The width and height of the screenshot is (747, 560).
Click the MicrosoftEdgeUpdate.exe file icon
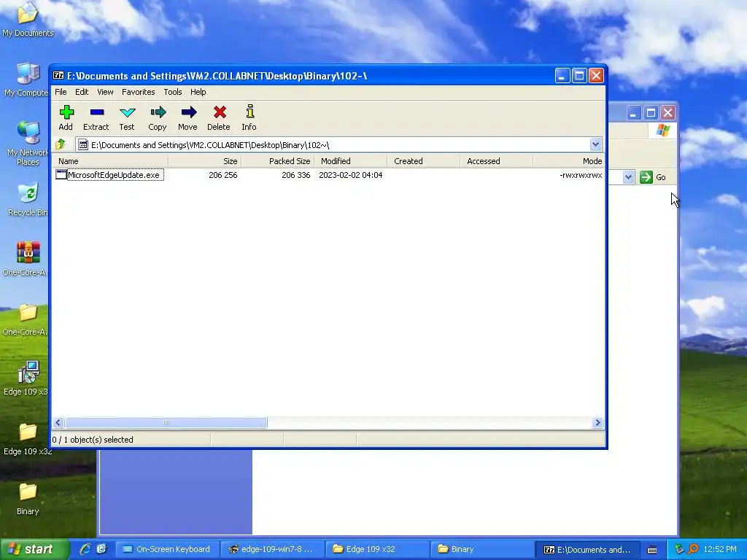(x=61, y=175)
